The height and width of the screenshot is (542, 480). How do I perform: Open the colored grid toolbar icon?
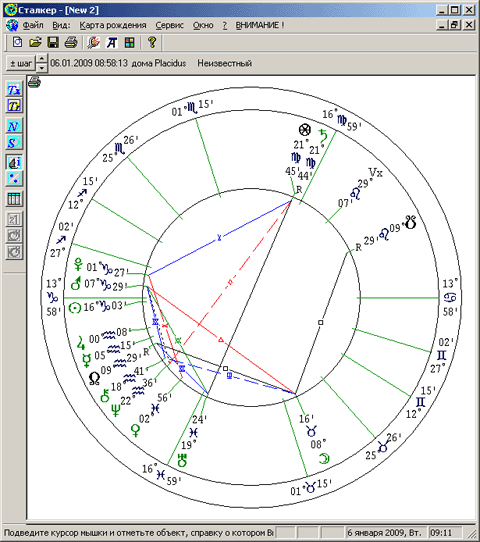(130, 43)
